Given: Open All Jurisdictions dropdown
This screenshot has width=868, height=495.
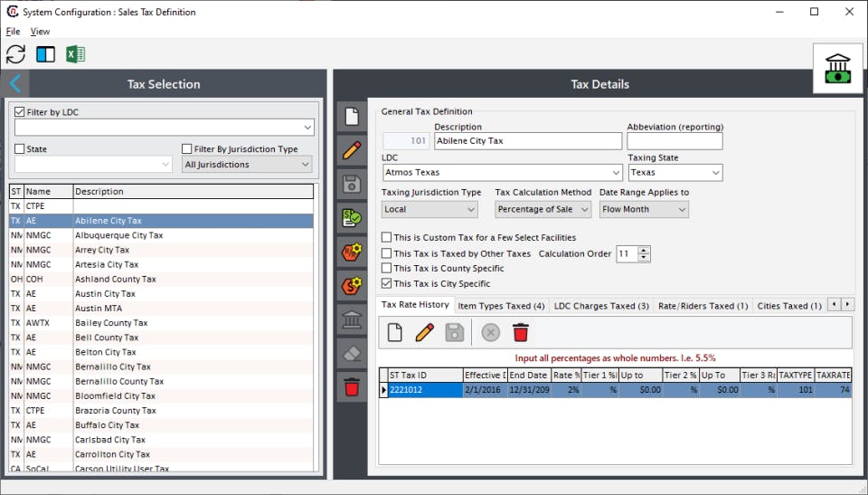Looking at the screenshot, I should pos(247,164).
